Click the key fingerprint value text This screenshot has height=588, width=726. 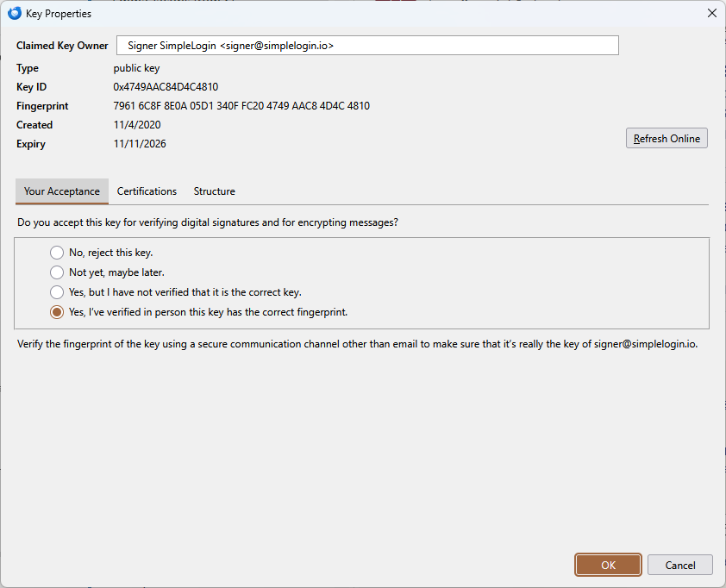point(241,106)
